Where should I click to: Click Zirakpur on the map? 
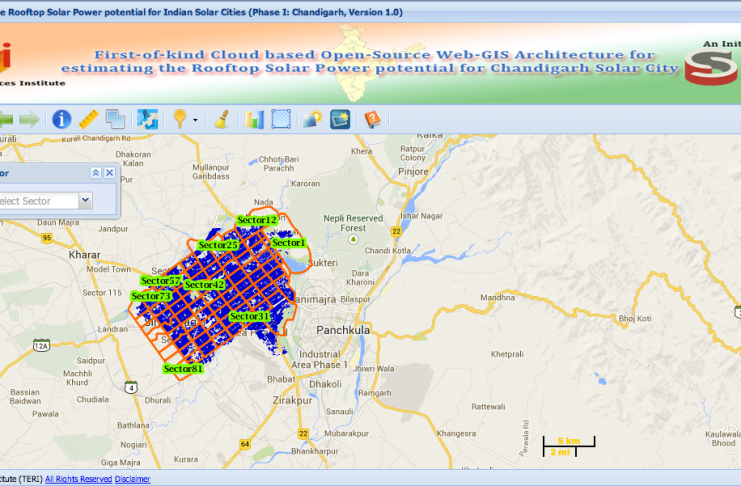(x=293, y=400)
